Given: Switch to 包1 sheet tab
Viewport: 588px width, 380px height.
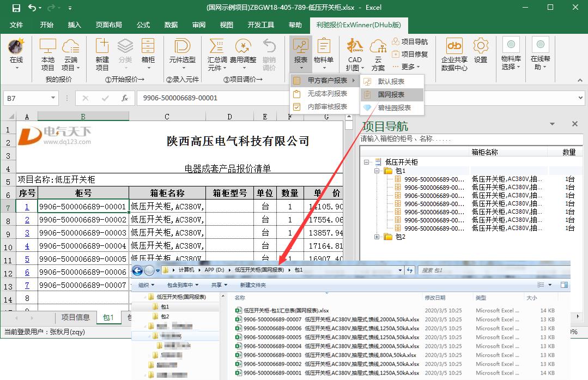Looking at the screenshot, I should [x=108, y=317].
